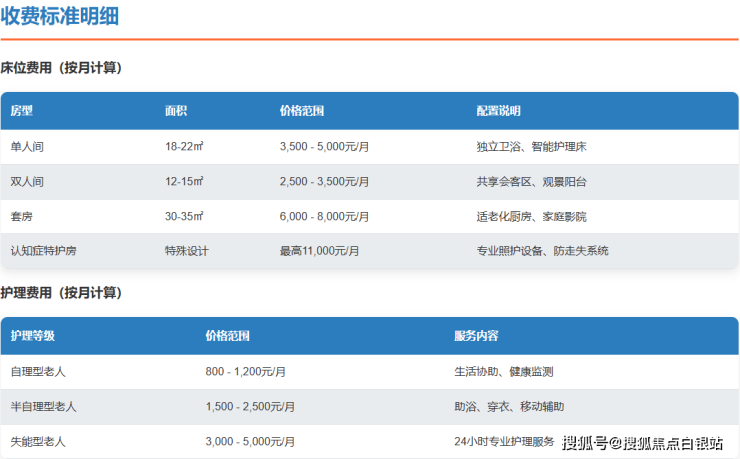Viewport: 740px width, 459px height.
Task: Click the 面积 column header
Action: (176, 111)
